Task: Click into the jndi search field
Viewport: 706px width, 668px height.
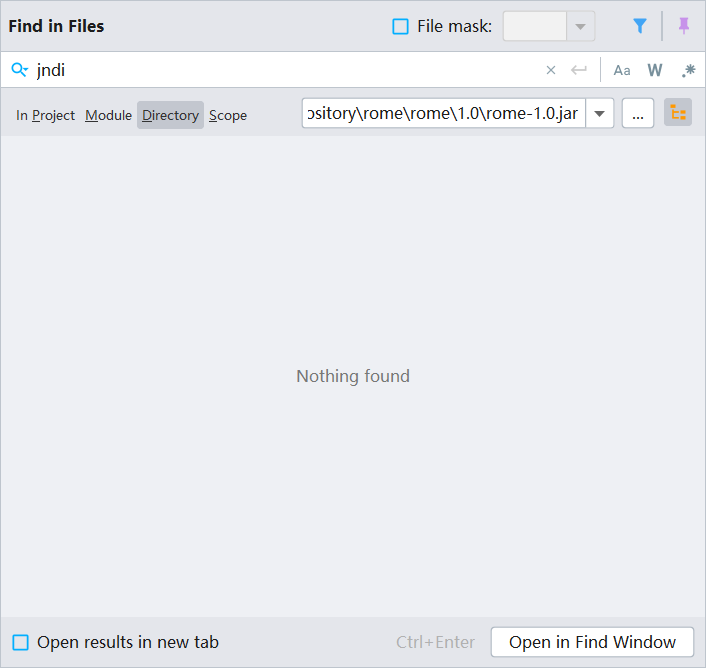Action: tap(280, 70)
